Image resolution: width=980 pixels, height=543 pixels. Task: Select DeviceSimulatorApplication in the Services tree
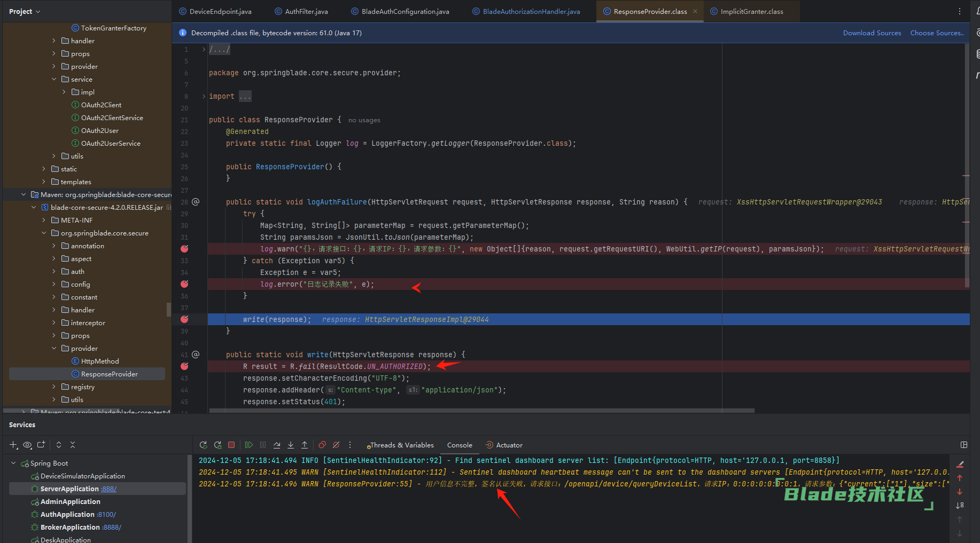pyautogui.click(x=83, y=476)
